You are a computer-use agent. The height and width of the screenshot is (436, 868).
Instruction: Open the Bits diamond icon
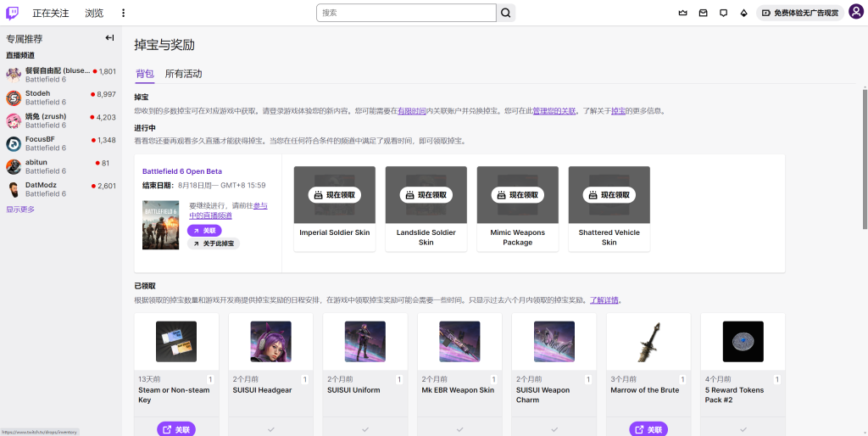[743, 13]
